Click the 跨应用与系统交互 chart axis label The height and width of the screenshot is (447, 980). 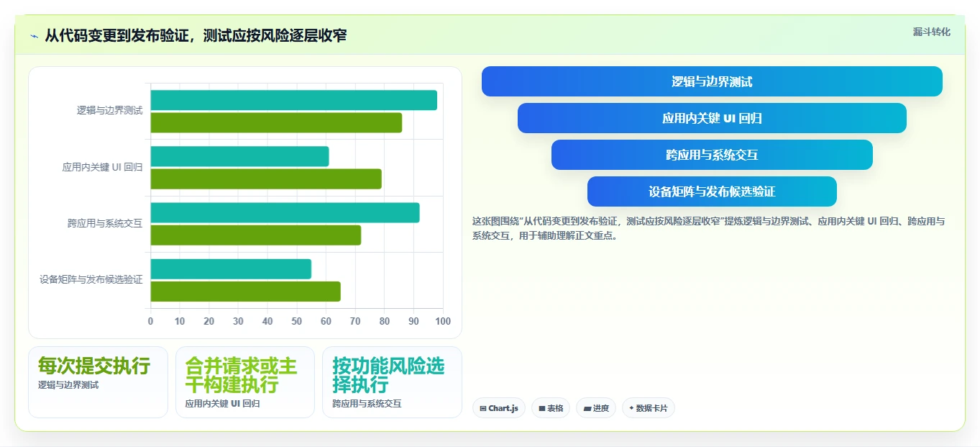click(x=105, y=223)
